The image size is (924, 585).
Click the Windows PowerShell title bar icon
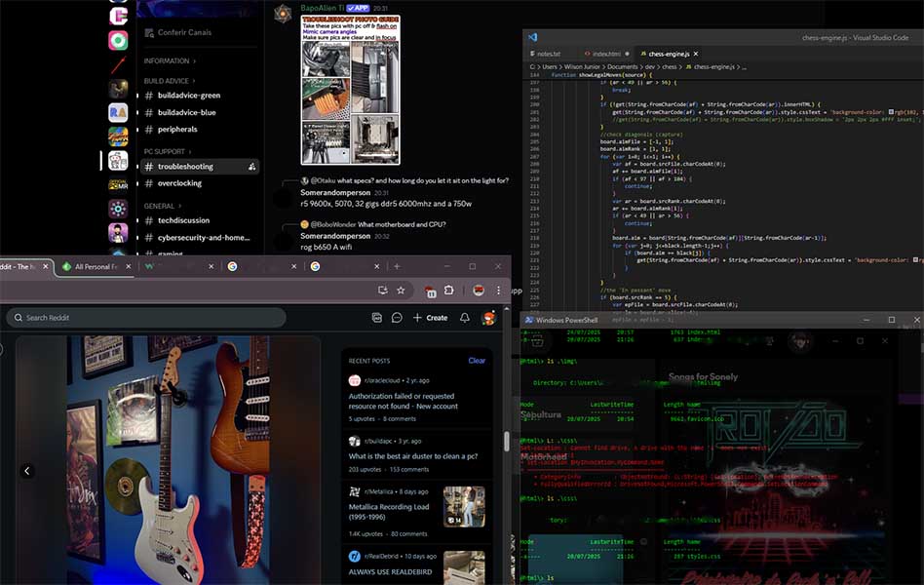click(x=528, y=320)
